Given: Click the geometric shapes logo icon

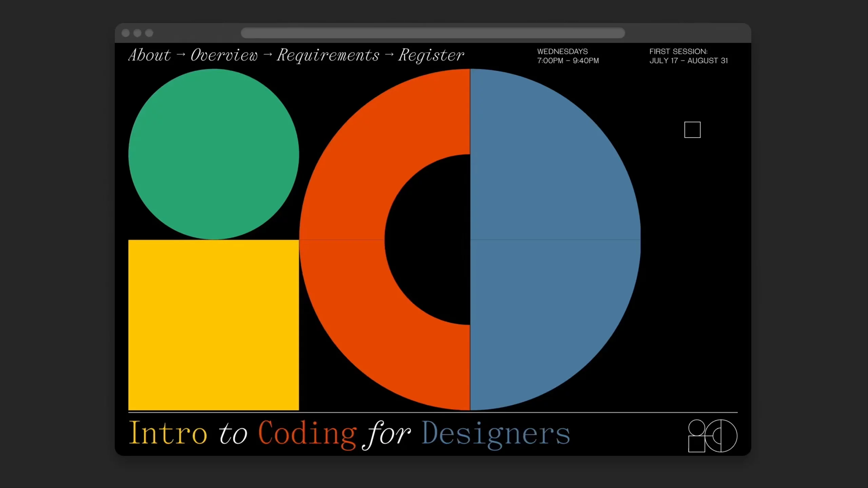Looking at the screenshot, I should point(712,435).
